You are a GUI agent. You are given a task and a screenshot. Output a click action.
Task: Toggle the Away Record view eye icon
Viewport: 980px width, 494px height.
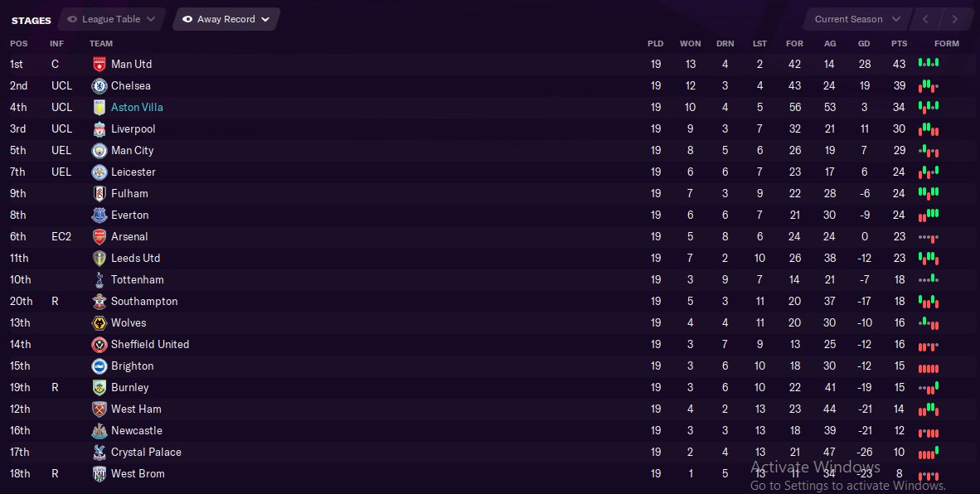187,19
